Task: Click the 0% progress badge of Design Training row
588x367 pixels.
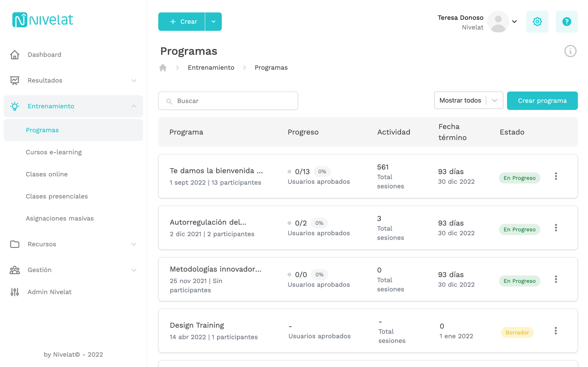Action: (290, 327)
